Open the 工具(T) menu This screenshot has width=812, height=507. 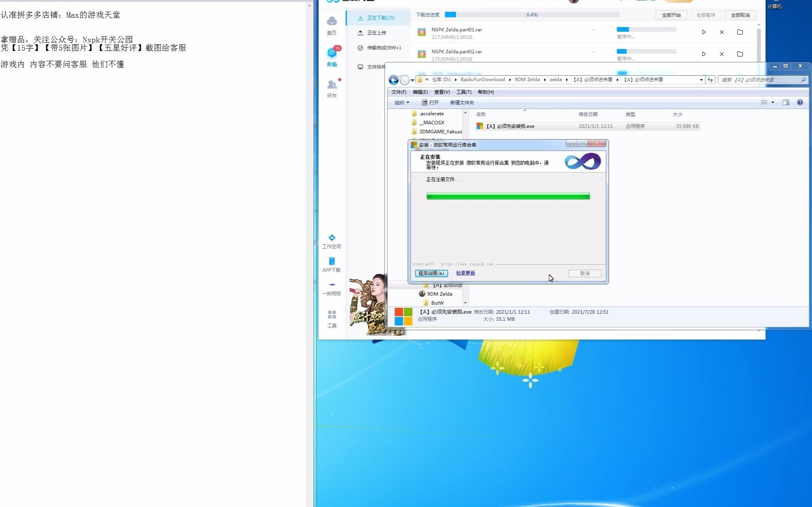pos(464,92)
